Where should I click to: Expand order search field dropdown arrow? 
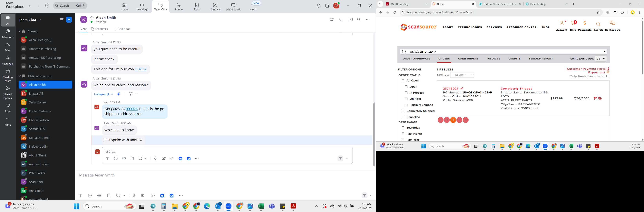point(604,52)
